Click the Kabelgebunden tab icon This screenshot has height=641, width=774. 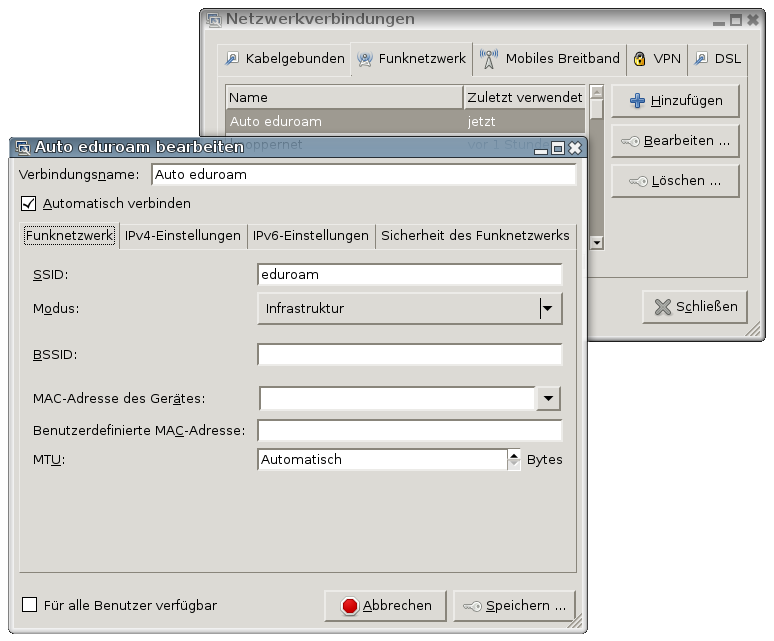(232, 59)
